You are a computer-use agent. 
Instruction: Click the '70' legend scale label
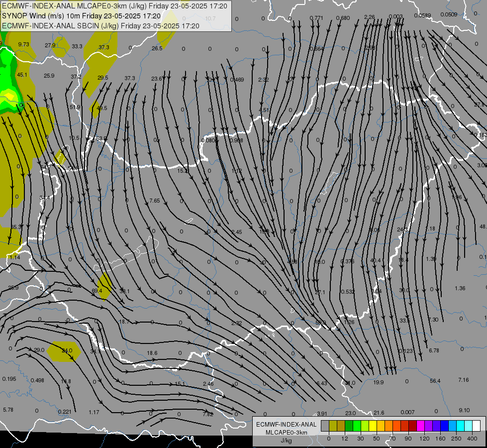click(x=392, y=439)
